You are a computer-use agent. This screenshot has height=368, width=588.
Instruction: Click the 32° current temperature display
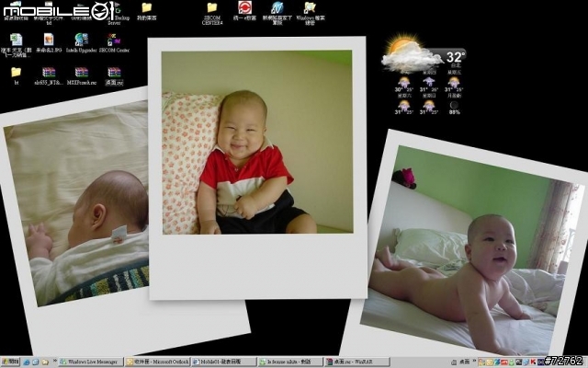click(x=456, y=57)
